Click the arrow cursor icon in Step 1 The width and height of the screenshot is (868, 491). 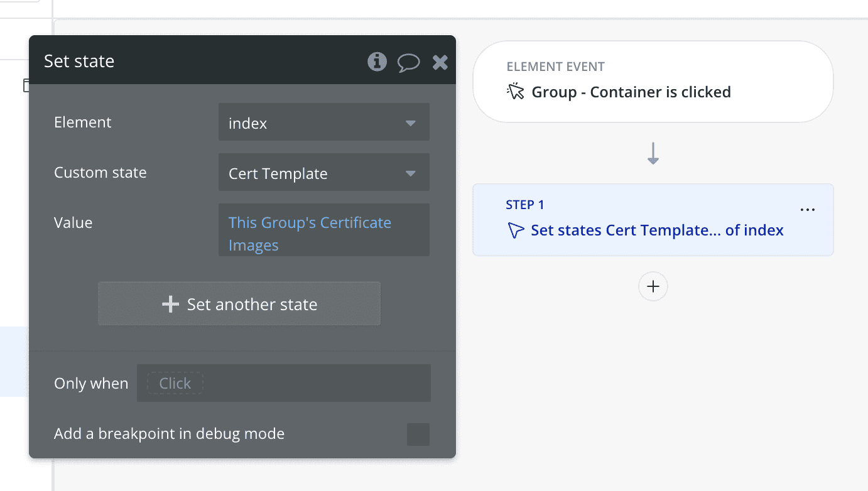point(515,230)
